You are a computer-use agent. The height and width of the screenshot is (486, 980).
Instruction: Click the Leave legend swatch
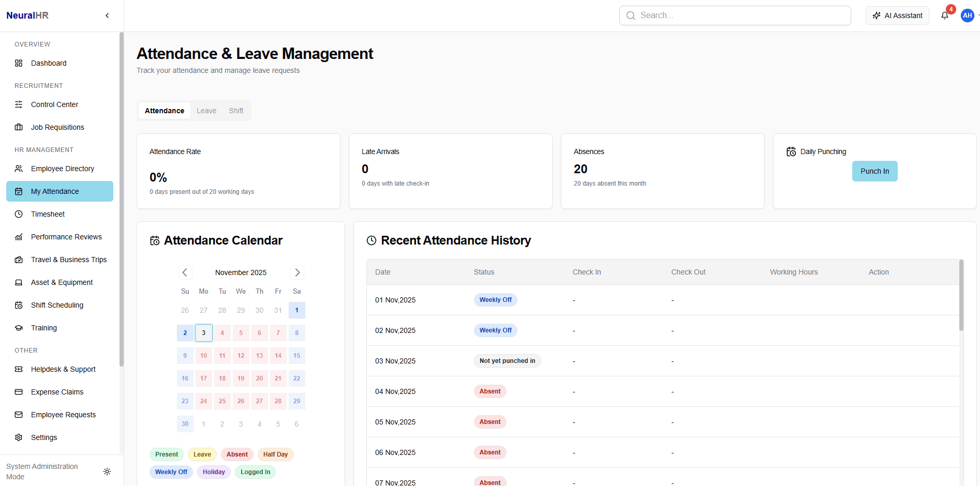point(202,454)
